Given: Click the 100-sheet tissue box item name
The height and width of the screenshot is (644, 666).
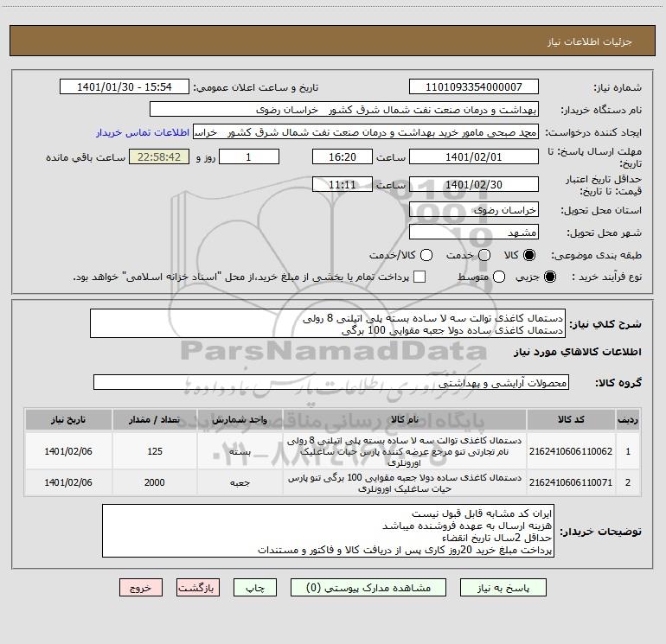Looking at the screenshot, I should click(x=405, y=483).
